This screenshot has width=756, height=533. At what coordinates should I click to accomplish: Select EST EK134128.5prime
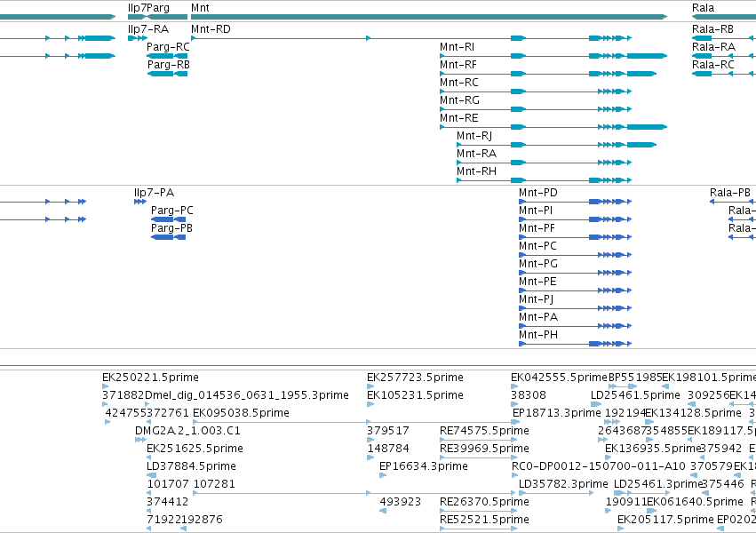tap(693, 413)
